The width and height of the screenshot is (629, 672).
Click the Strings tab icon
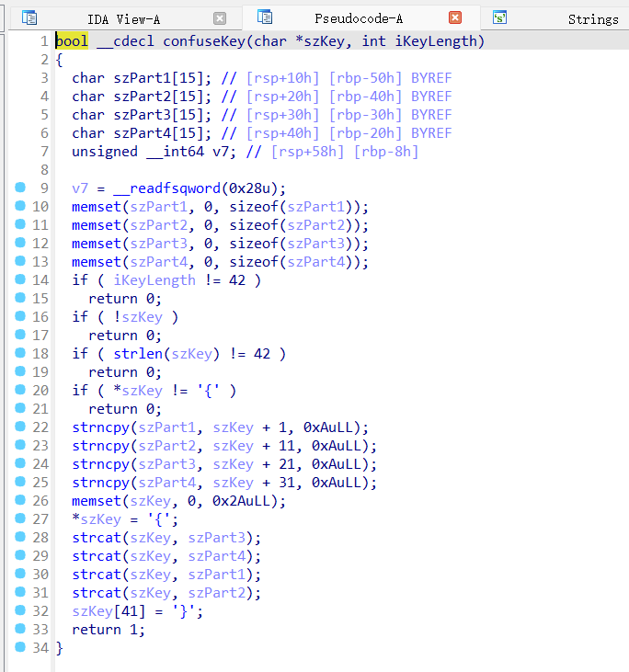pyautogui.click(x=499, y=17)
